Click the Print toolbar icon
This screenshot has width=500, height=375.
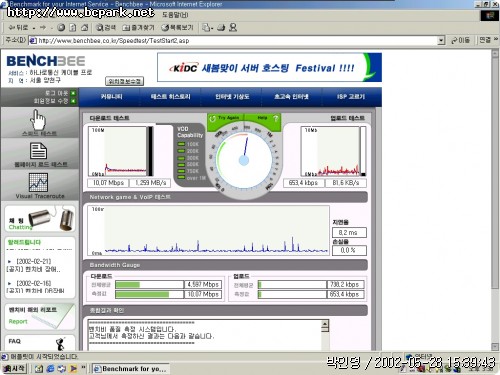click(221, 28)
